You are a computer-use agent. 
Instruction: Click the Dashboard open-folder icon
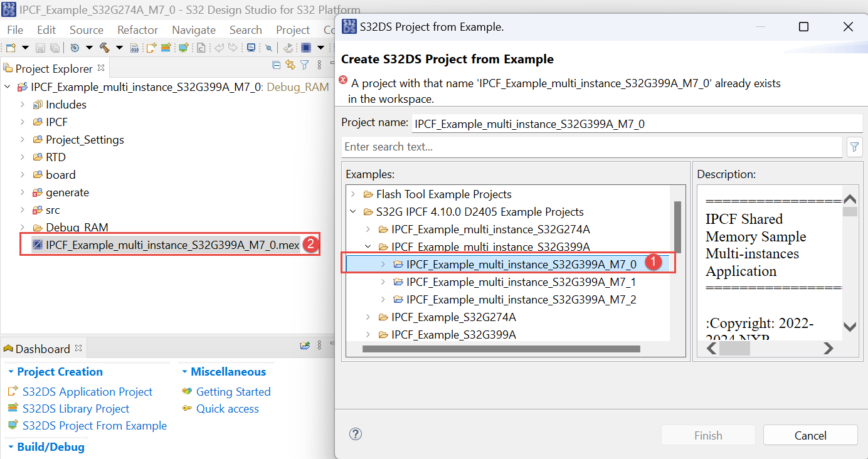click(305, 345)
